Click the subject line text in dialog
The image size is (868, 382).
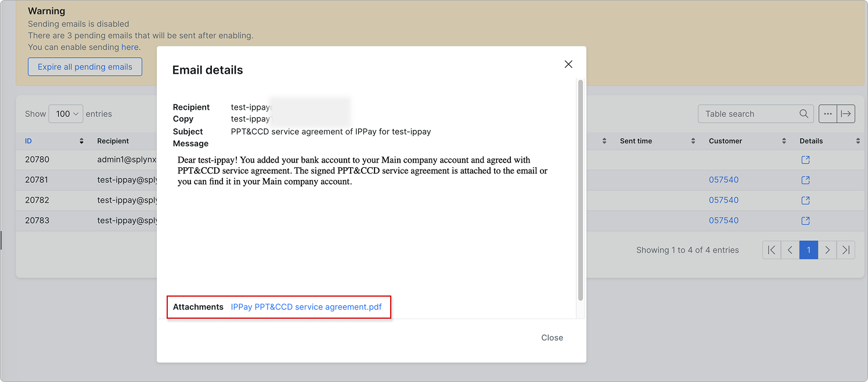point(331,131)
